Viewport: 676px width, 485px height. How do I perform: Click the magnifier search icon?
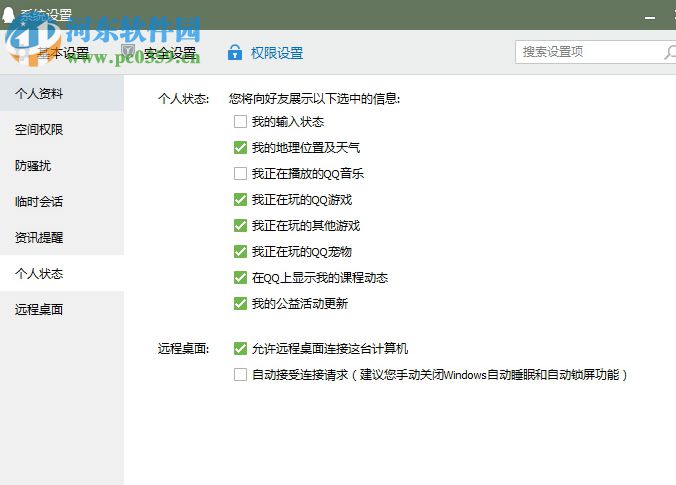click(x=670, y=52)
